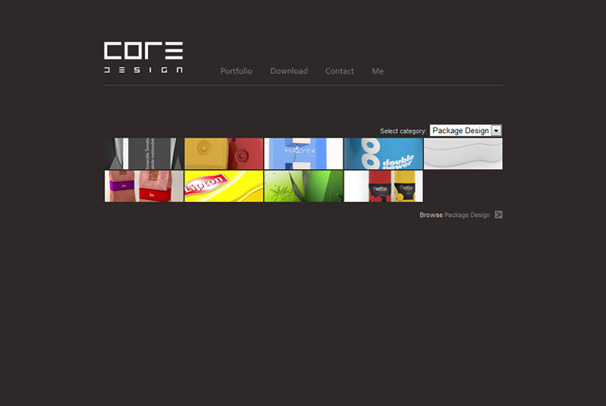Open the Package Design category combo box

click(460, 130)
